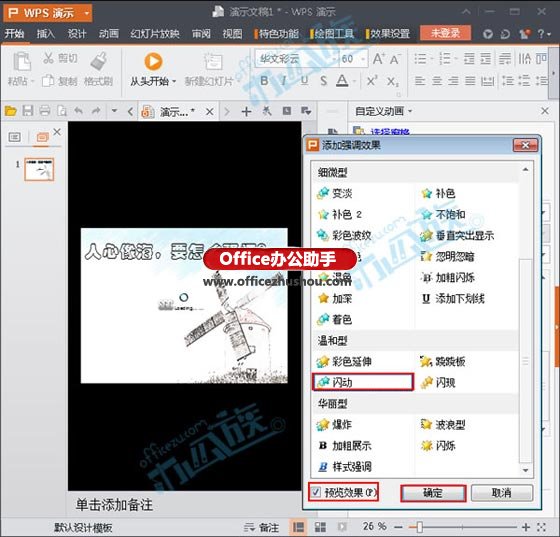The width and height of the screenshot is (560, 537).
Task: Select 爆炸 emphasis effect
Action: coord(335,424)
